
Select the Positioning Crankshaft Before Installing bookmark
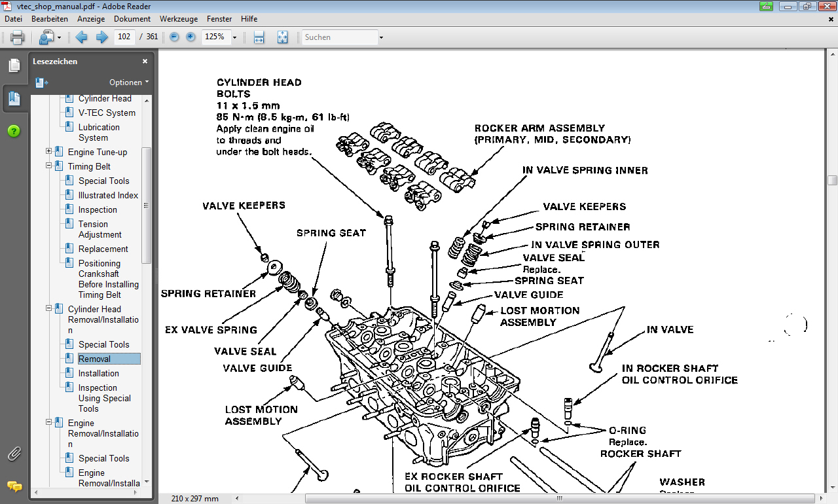tap(108, 279)
